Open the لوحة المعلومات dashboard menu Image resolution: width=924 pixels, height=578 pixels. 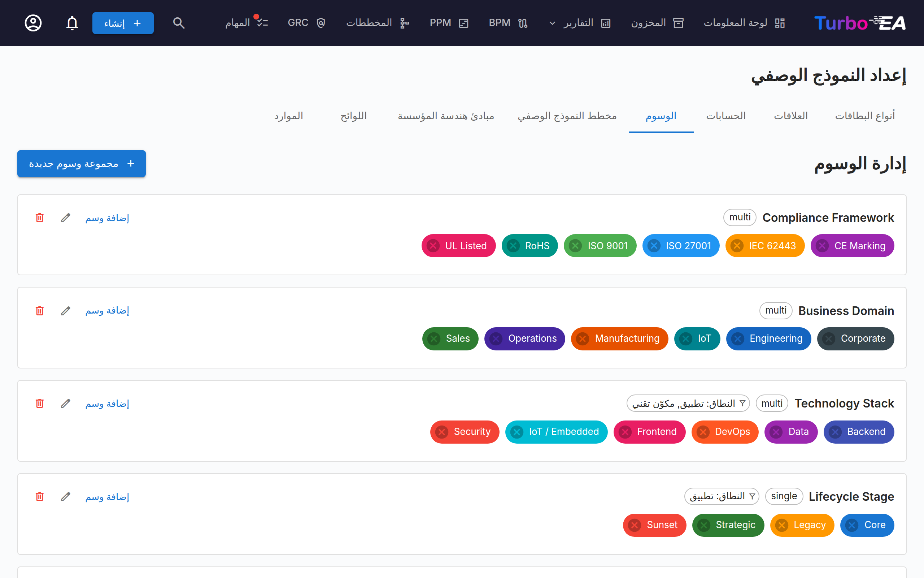(744, 23)
